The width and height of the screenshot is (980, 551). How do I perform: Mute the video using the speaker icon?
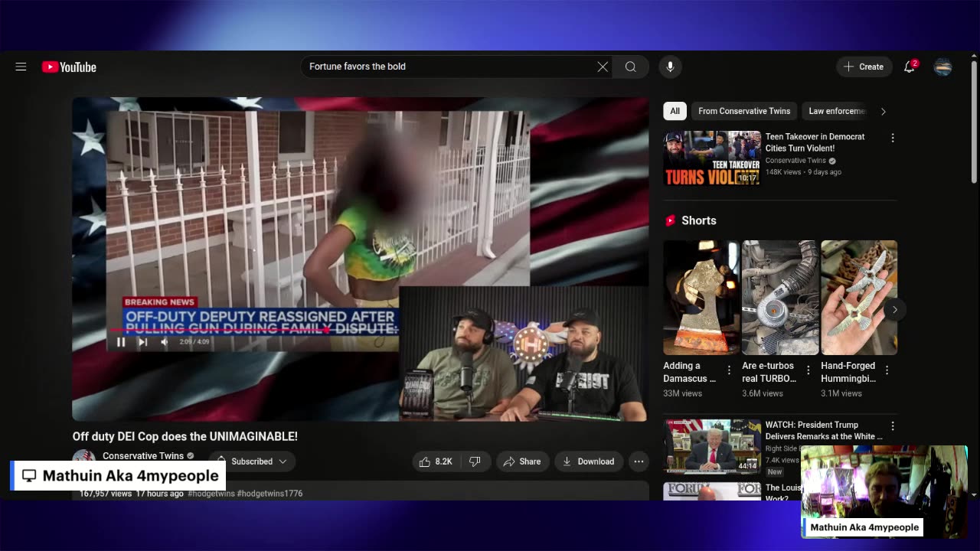[x=164, y=342]
